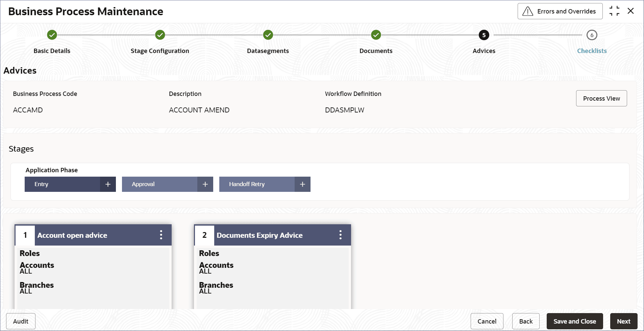Click the Stage Configuration completed step icon

click(160, 35)
